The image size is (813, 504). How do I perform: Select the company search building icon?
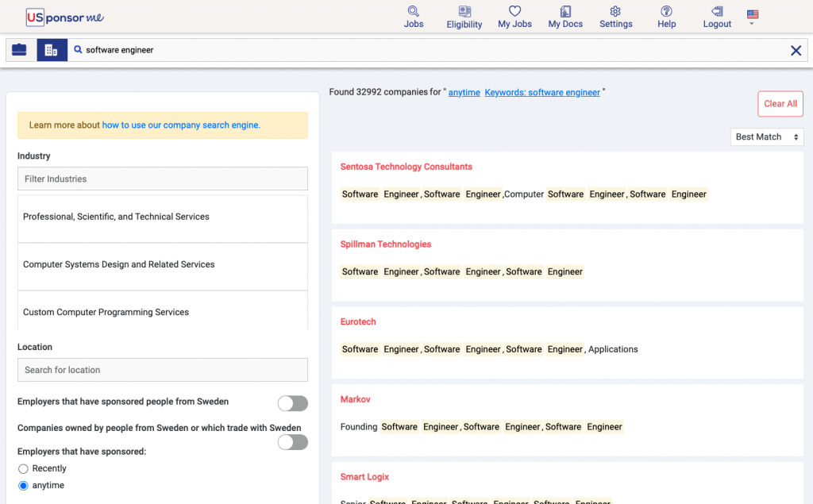coord(52,50)
